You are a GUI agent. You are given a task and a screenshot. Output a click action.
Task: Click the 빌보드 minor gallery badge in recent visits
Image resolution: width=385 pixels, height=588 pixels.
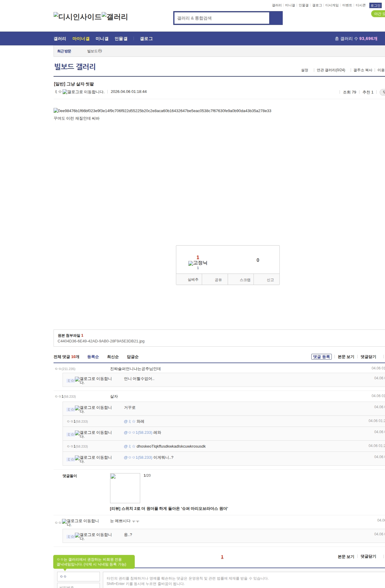pos(100,51)
